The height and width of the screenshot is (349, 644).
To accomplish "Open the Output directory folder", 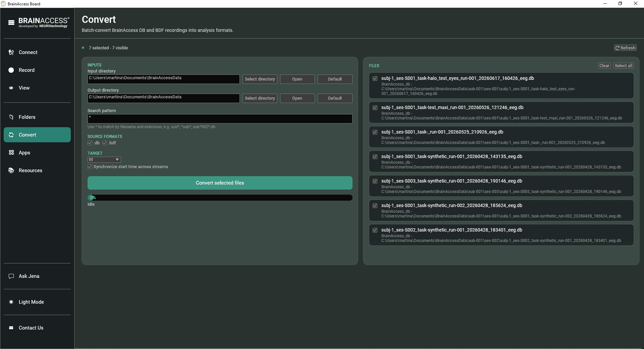I will (298, 98).
